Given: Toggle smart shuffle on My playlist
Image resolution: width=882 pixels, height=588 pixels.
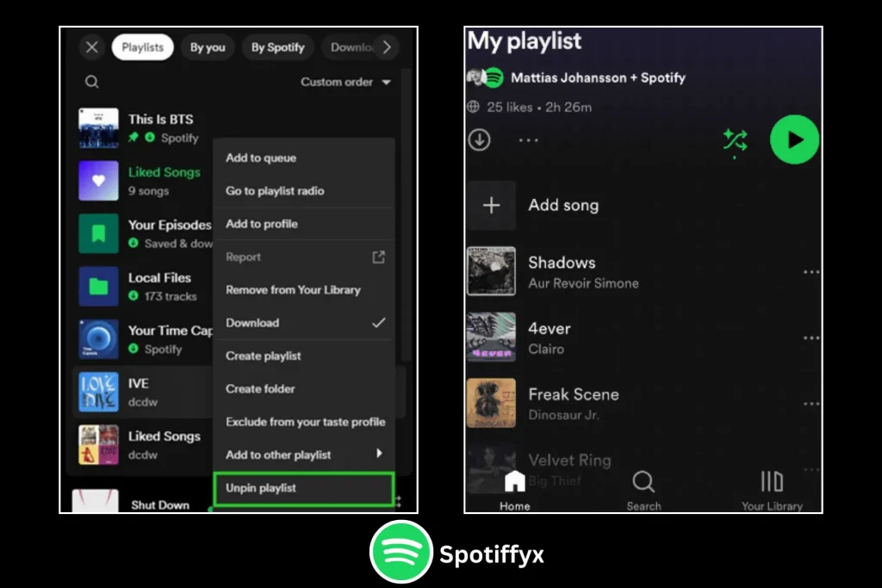Looking at the screenshot, I should click(736, 141).
